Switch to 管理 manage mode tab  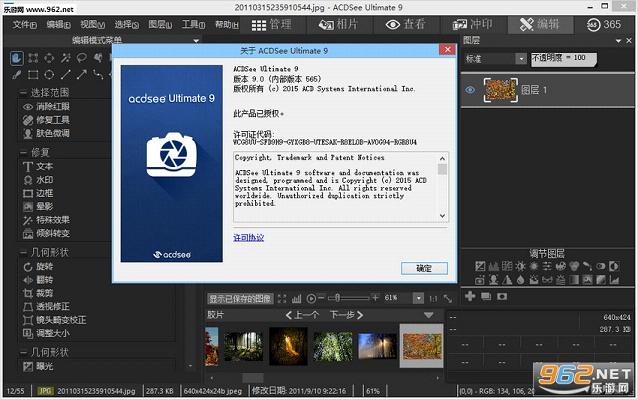pos(271,25)
